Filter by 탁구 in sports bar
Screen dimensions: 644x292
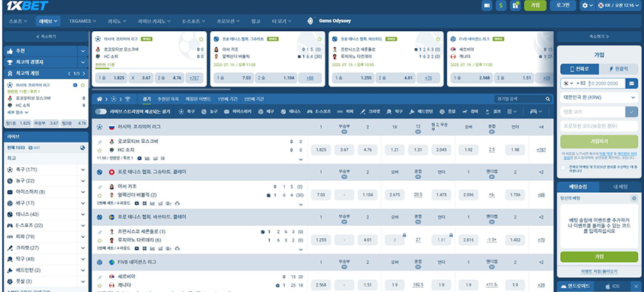[x=394, y=111]
